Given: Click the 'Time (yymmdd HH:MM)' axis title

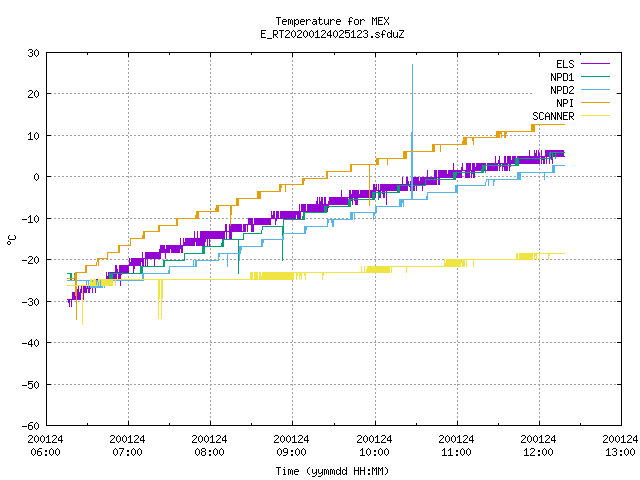Looking at the screenshot, I should [332, 471].
